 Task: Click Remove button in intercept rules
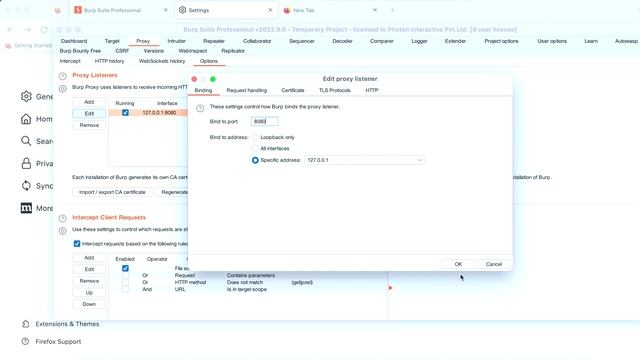[89, 281]
